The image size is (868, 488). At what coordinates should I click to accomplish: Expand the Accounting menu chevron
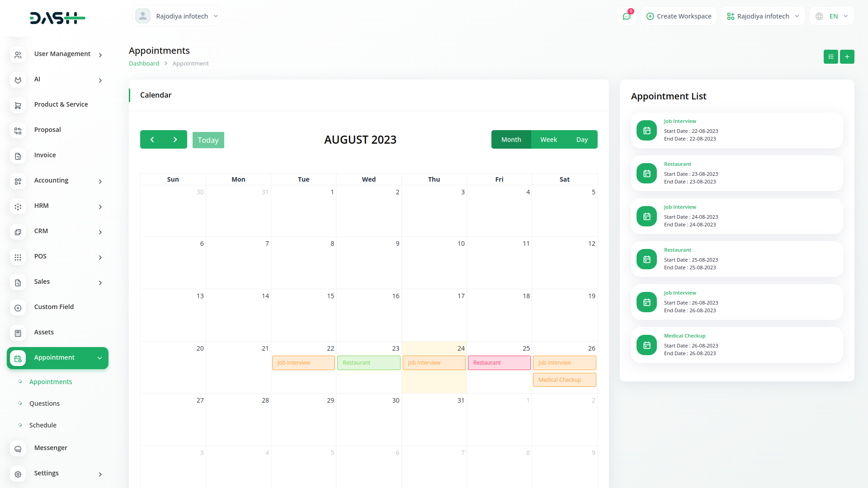100,181
